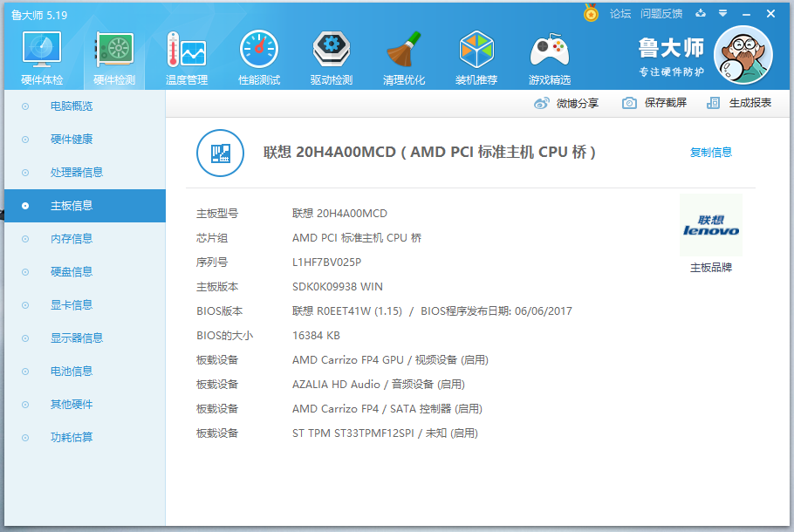Click 微博分享 share button
This screenshot has width=794, height=532.
coord(566,103)
